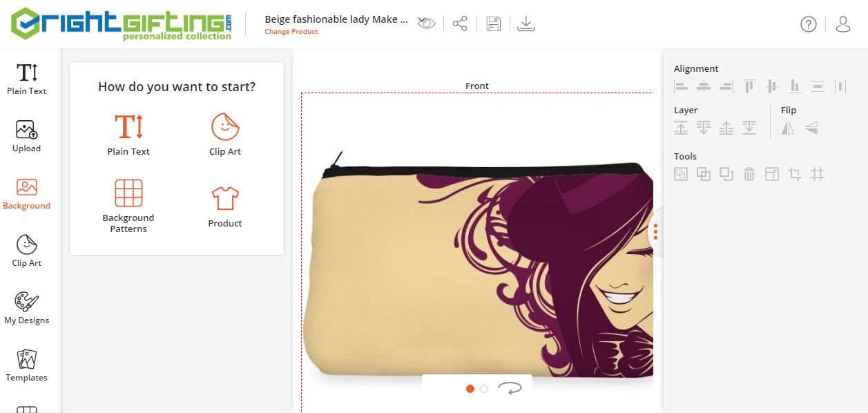The width and height of the screenshot is (868, 413).
Task: Open Templates in the sidebar
Action: pyautogui.click(x=27, y=365)
